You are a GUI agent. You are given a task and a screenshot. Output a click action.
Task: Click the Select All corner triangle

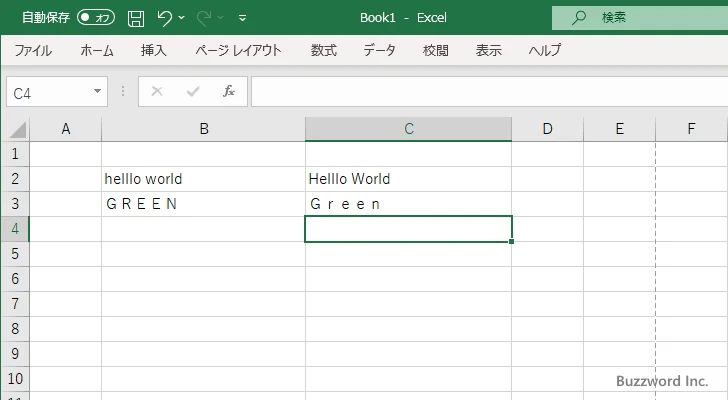pos(17,129)
